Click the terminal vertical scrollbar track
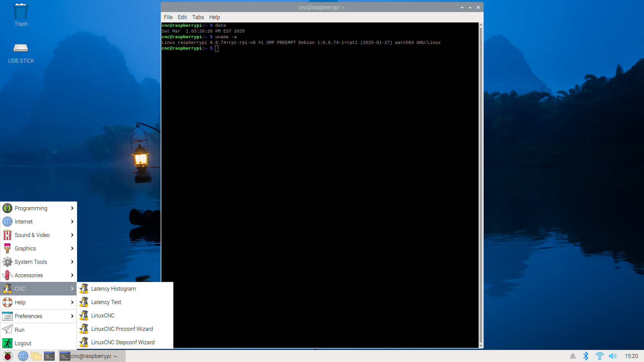Image resolution: width=644 pixels, height=362 pixels. tap(481, 185)
